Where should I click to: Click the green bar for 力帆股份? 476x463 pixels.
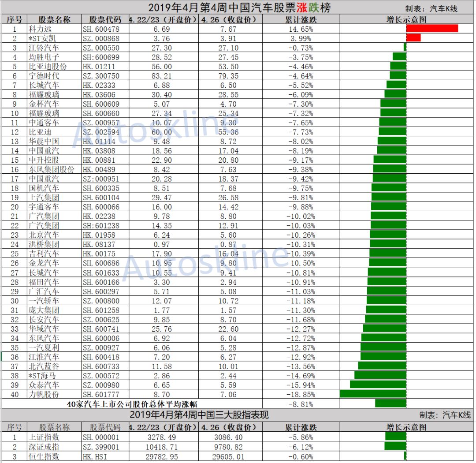373,394
